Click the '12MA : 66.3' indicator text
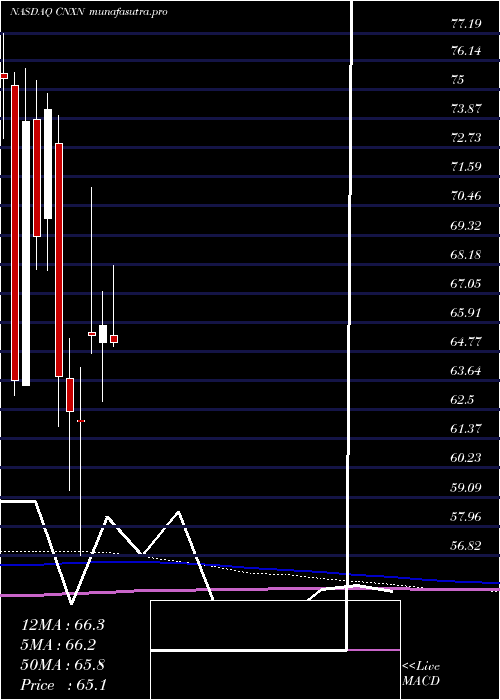The height and width of the screenshot is (700, 500). point(63,625)
